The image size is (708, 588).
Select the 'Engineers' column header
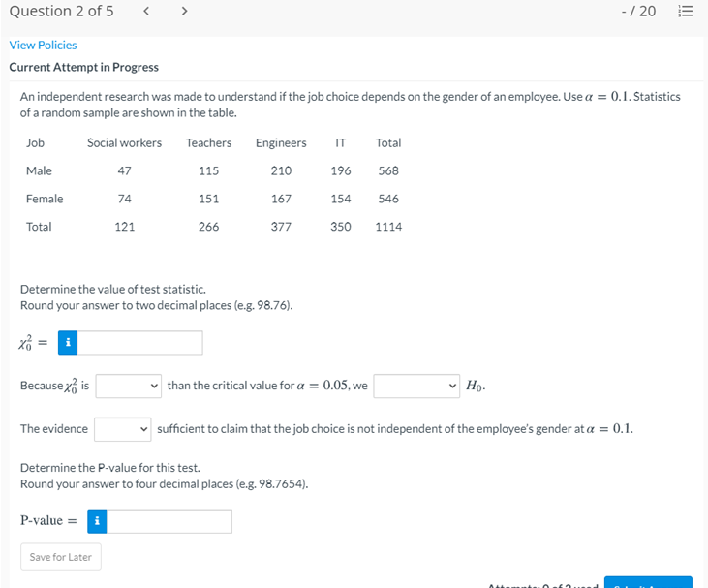(281, 143)
